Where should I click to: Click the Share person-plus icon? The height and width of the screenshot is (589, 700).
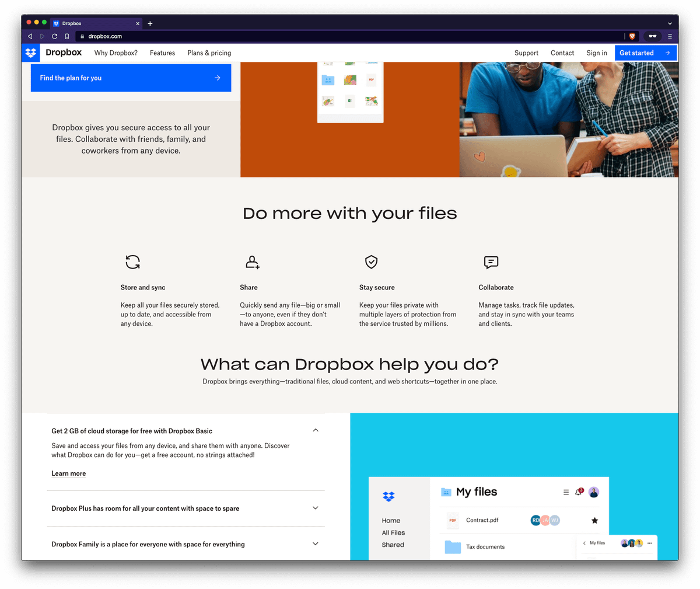[x=252, y=262]
